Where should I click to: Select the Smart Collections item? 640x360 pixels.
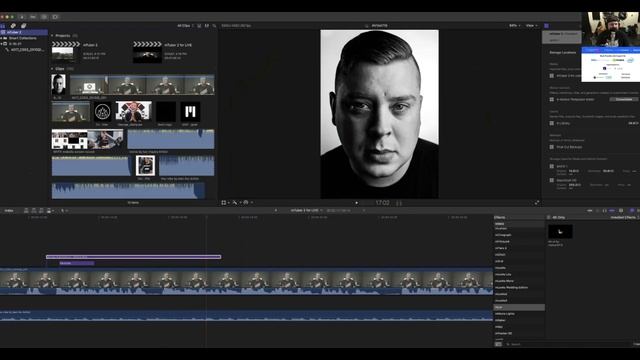coord(22,38)
